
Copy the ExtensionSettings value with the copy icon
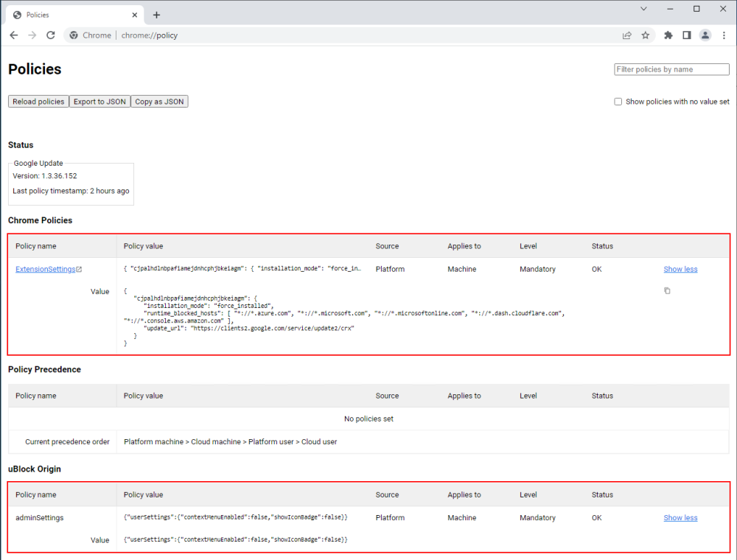[667, 291]
